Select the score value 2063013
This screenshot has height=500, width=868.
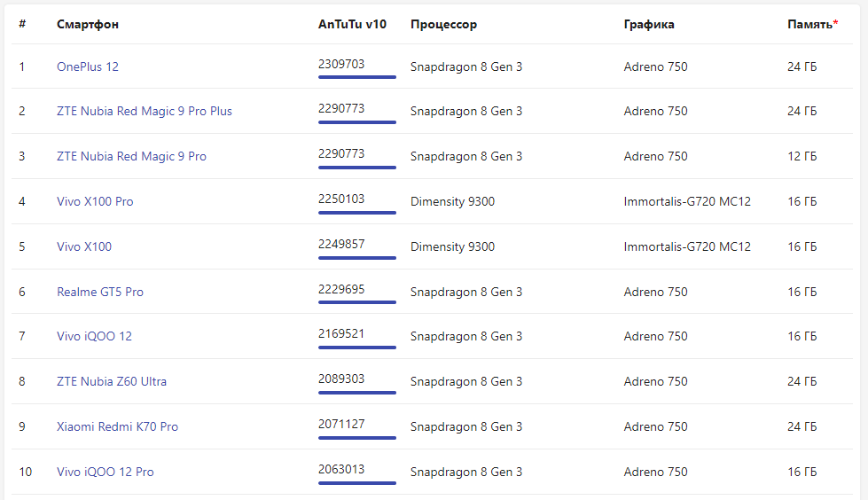[341, 470]
